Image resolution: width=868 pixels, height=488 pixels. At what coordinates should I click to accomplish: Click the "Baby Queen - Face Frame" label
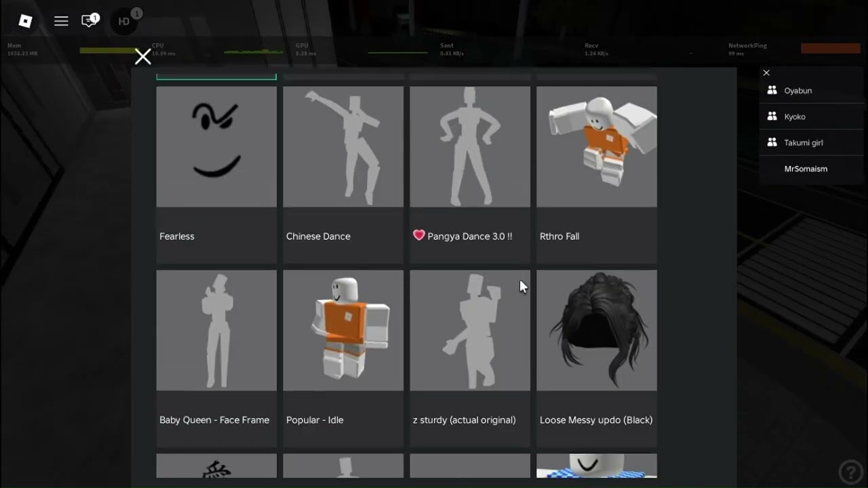click(214, 420)
